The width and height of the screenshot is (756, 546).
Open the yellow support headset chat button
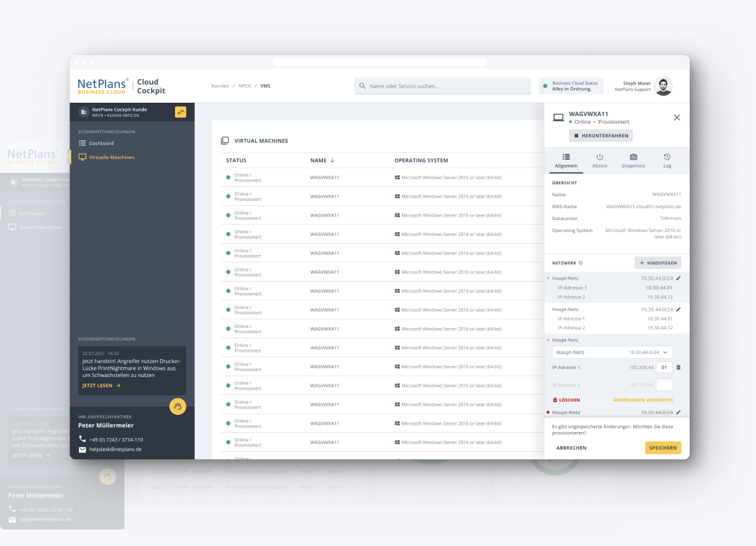pos(178,407)
